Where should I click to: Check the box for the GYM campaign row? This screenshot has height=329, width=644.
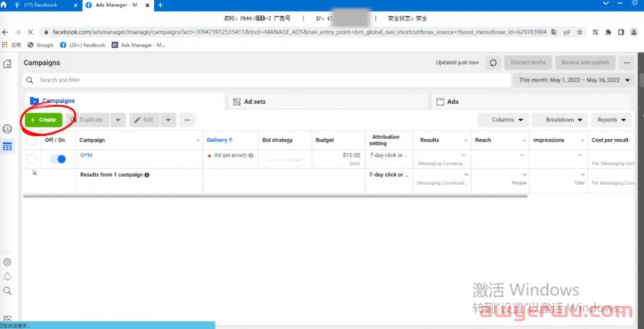point(31,159)
